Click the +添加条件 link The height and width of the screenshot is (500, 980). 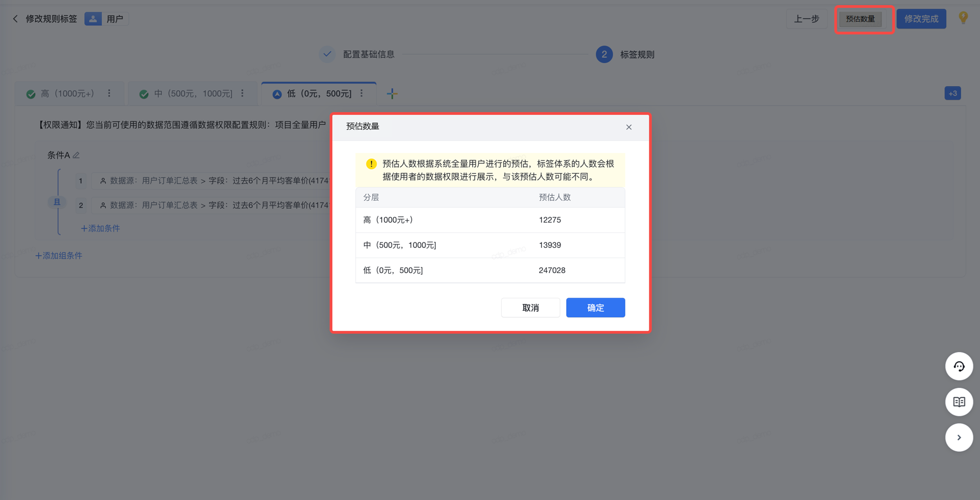[x=100, y=229]
